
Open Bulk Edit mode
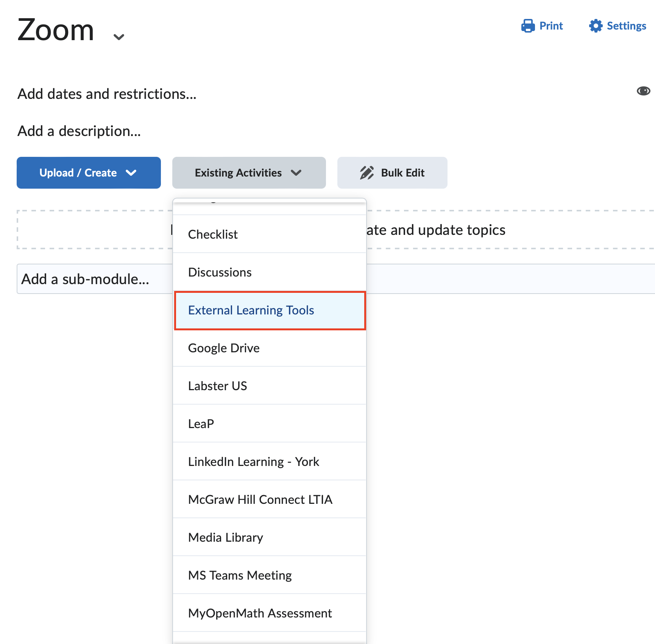[392, 173]
